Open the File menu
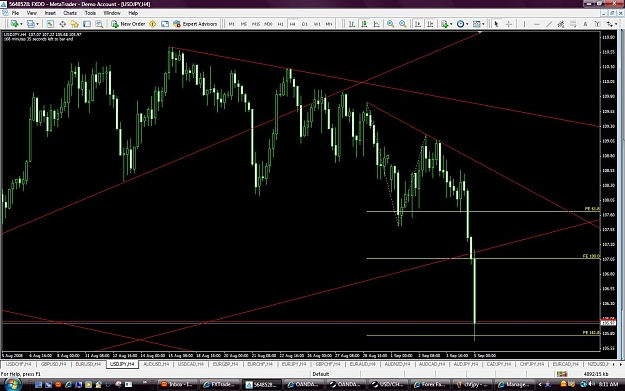This screenshot has width=625, height=391. (15, 13)
